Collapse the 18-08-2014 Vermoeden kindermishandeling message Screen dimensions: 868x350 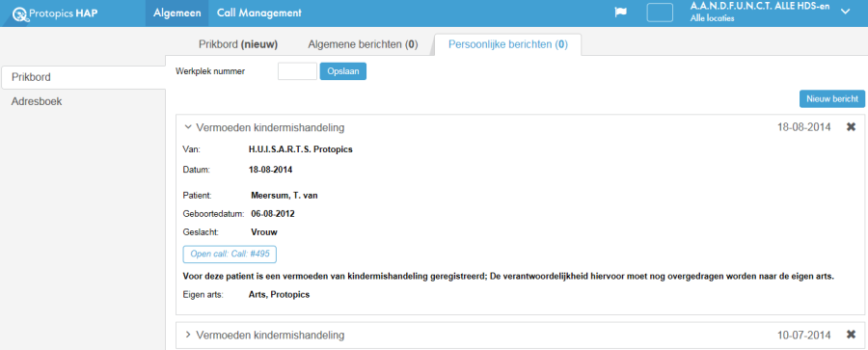188,127
